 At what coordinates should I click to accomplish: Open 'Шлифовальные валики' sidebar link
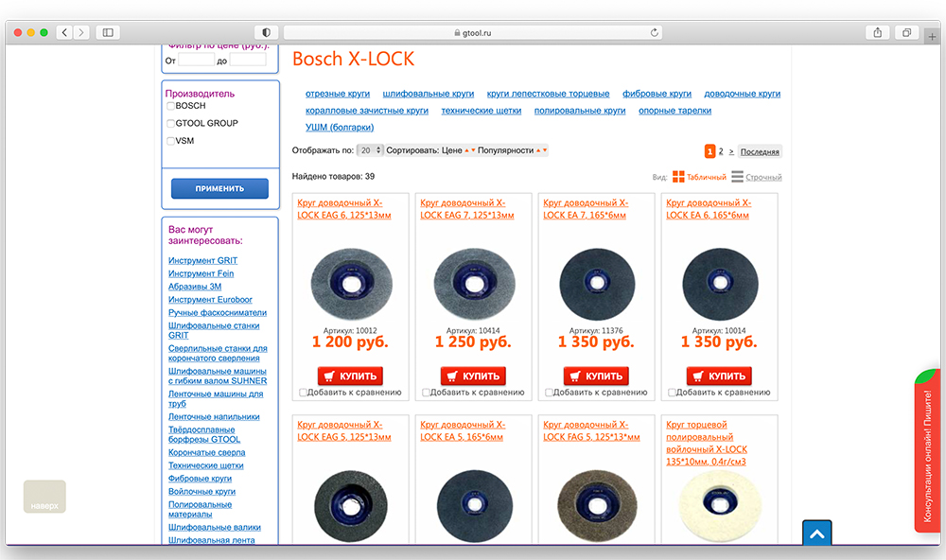pos(214,528)
